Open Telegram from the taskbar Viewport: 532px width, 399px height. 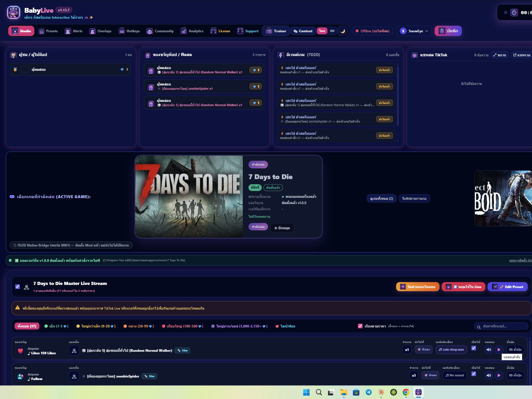[x=369, y=392]
